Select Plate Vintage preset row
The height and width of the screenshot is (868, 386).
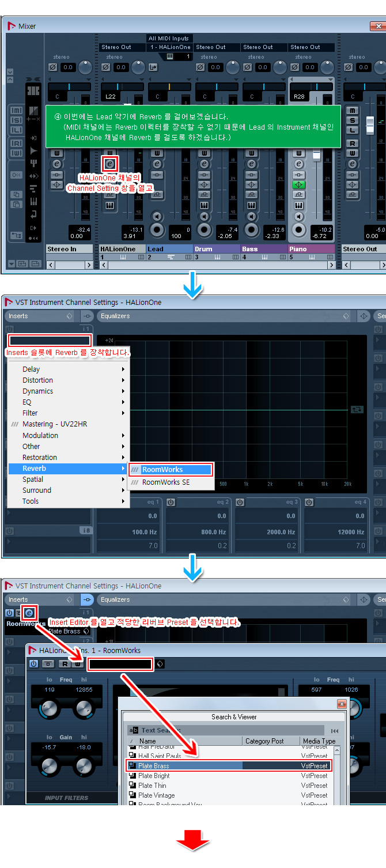(228, 795)
